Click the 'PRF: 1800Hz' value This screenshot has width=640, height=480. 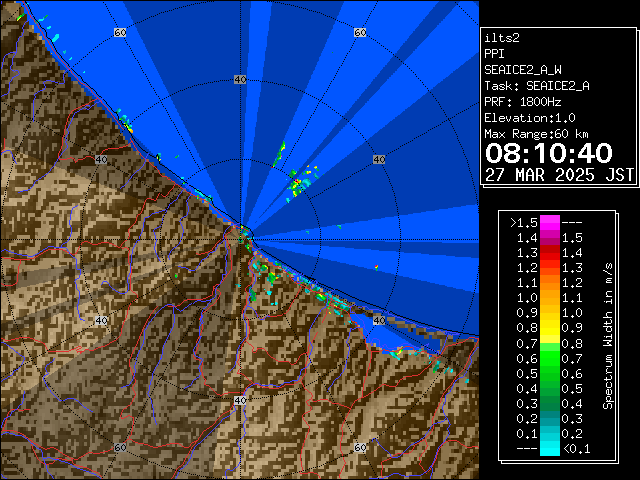point(523,102)
